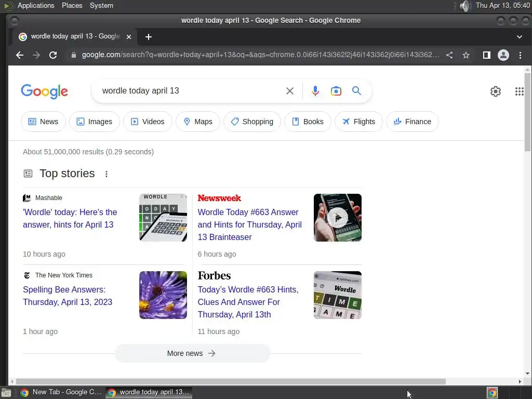Viewport: 532px width, 399px height.
Task: Open the Chrome side panel
Action: point(486,55)
